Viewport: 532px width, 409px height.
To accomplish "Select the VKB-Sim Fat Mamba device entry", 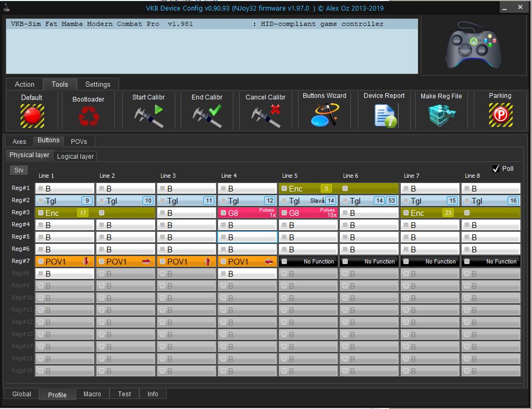I will point(212,24).
